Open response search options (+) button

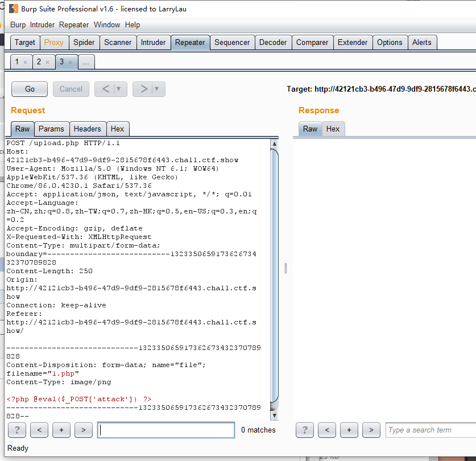click(349, 430)
